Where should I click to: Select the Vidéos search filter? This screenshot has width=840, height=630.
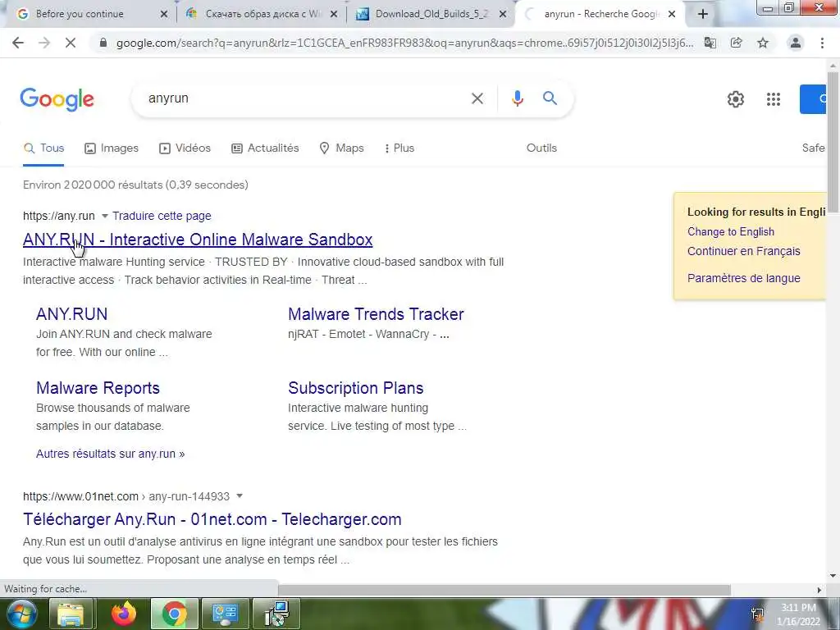point(185,148)
